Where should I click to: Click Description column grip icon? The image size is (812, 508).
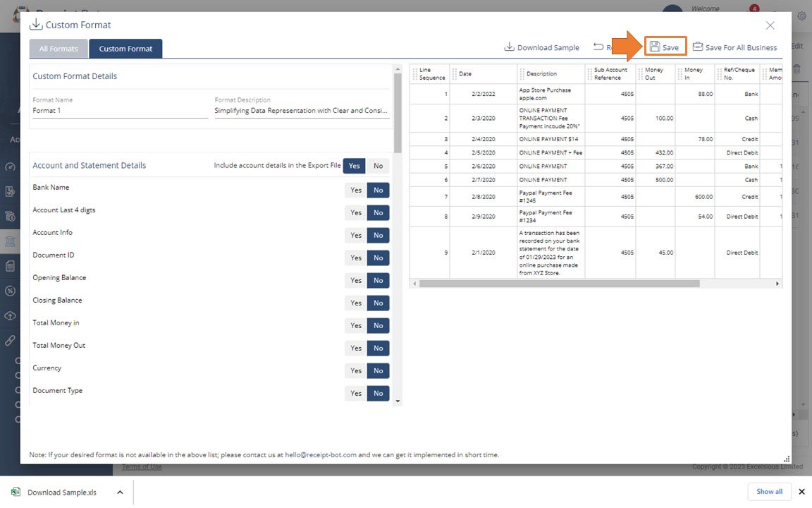click(522, 74)
